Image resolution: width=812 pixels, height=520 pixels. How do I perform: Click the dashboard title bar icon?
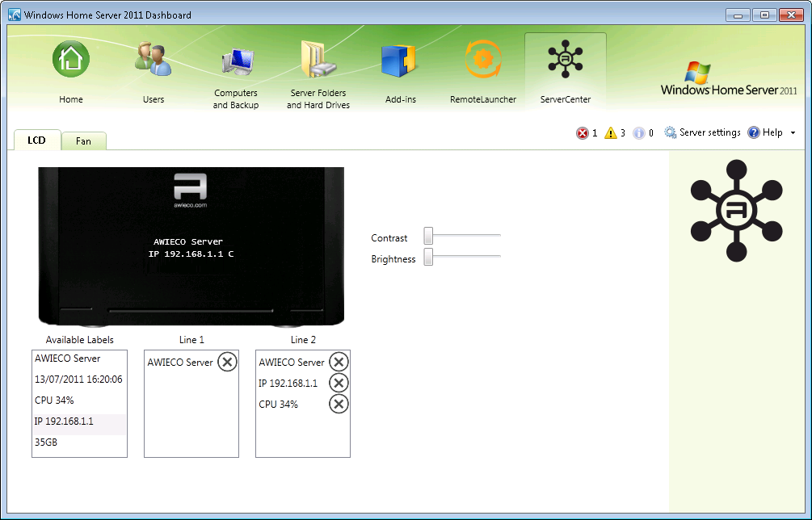pos(15,15)
